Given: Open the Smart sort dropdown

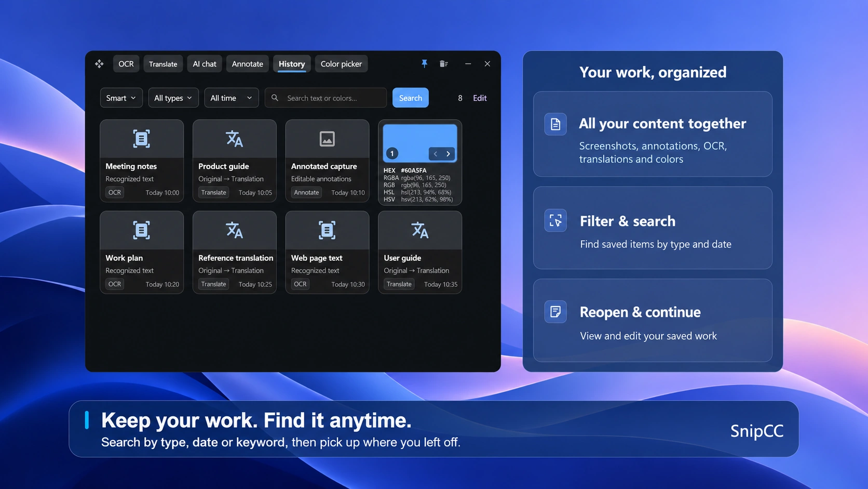Looking at the screenshot, I should (121, 98).
